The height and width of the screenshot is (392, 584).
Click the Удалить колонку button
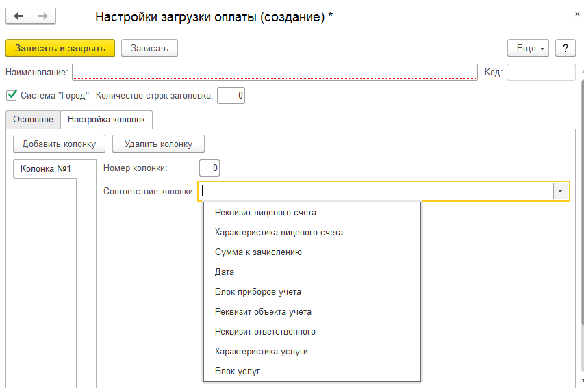pos(158,144)
